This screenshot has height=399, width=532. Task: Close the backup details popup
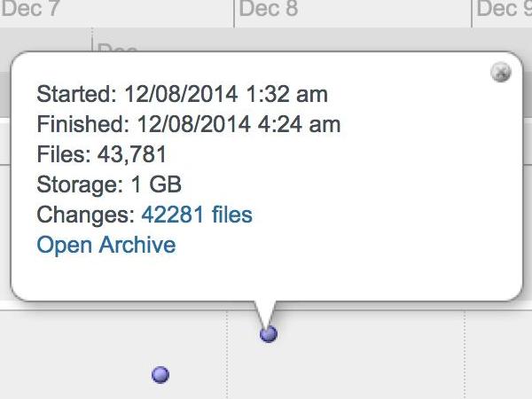pyautogui.click(x=501, y=72)
